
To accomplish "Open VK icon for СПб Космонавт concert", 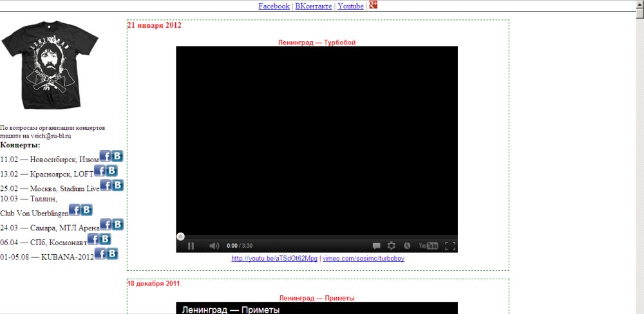I will pyautogui.click(x=105, y=239).
